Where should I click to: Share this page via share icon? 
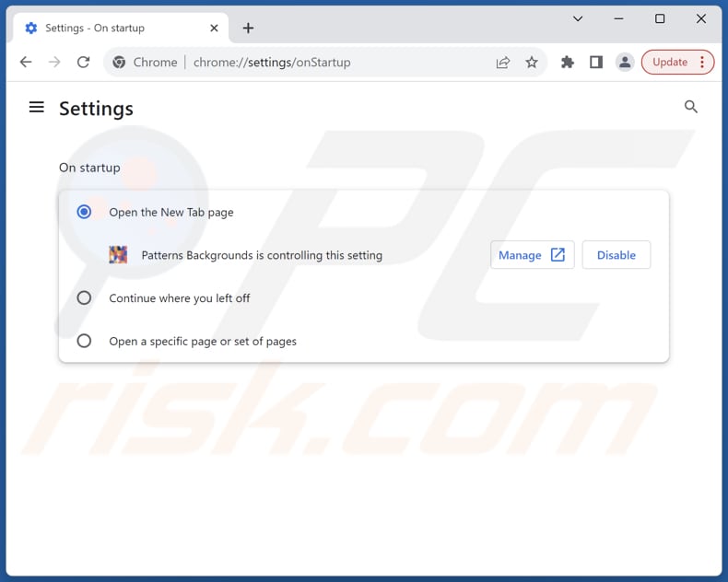(x=503, y=63)
